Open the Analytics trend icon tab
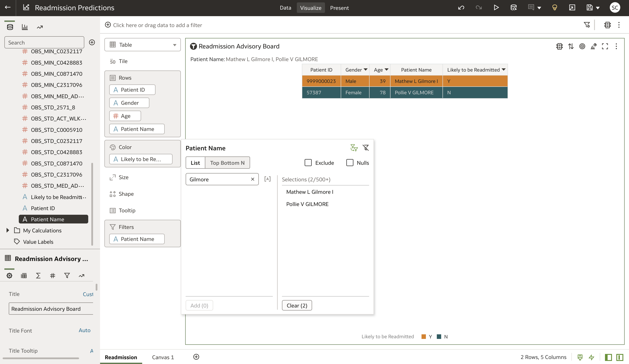The width and height of the screenshot is (629, 364). tap(40, 27)
